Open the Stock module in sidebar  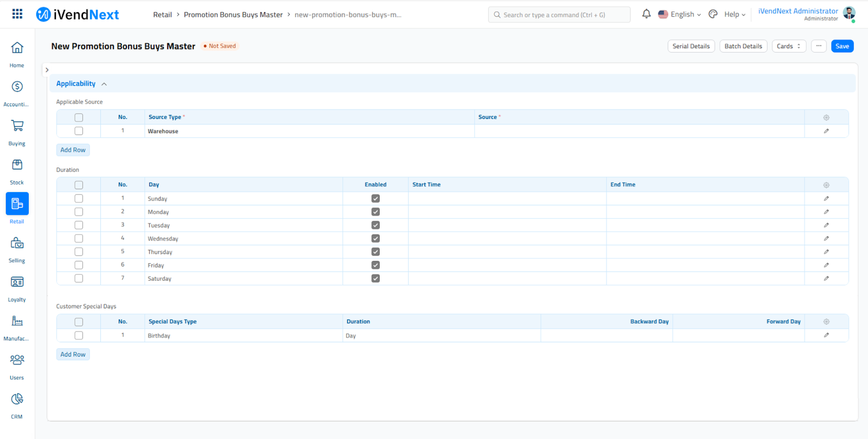pos(17,165)
